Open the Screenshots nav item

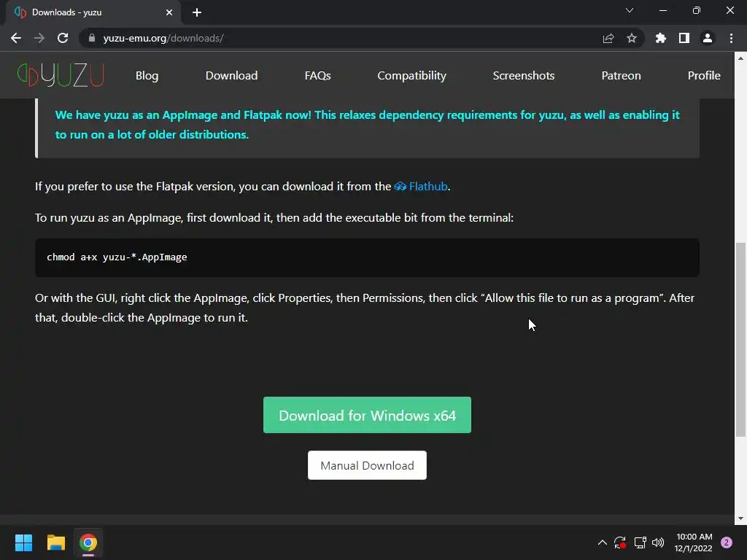(524, 75)
